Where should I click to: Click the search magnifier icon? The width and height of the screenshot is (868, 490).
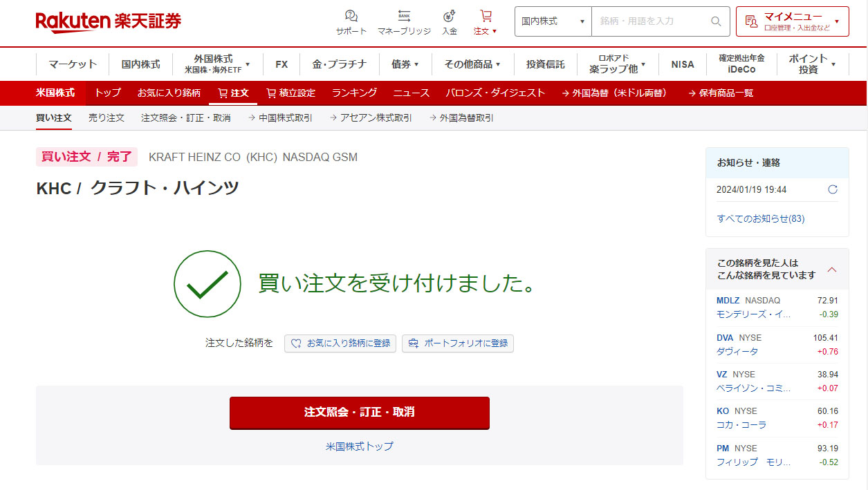716,21
